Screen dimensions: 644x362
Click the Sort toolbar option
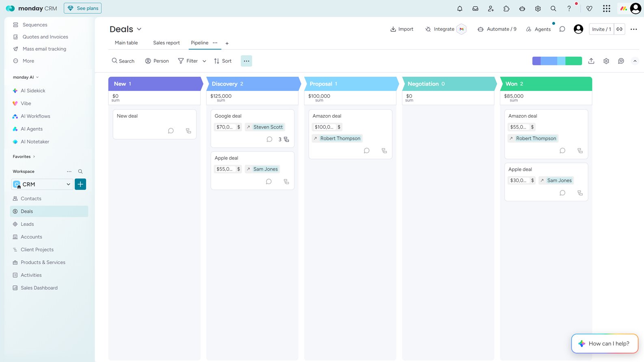click(x=223, y=61)
